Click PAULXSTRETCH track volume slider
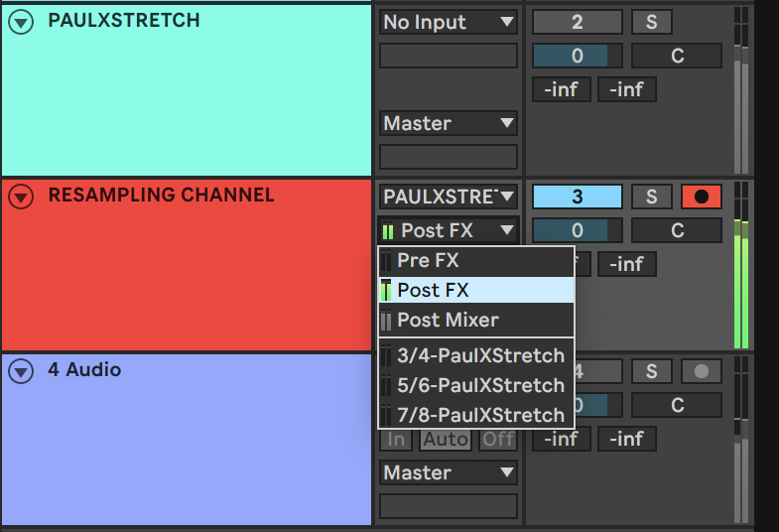 (x=577, y=56)
